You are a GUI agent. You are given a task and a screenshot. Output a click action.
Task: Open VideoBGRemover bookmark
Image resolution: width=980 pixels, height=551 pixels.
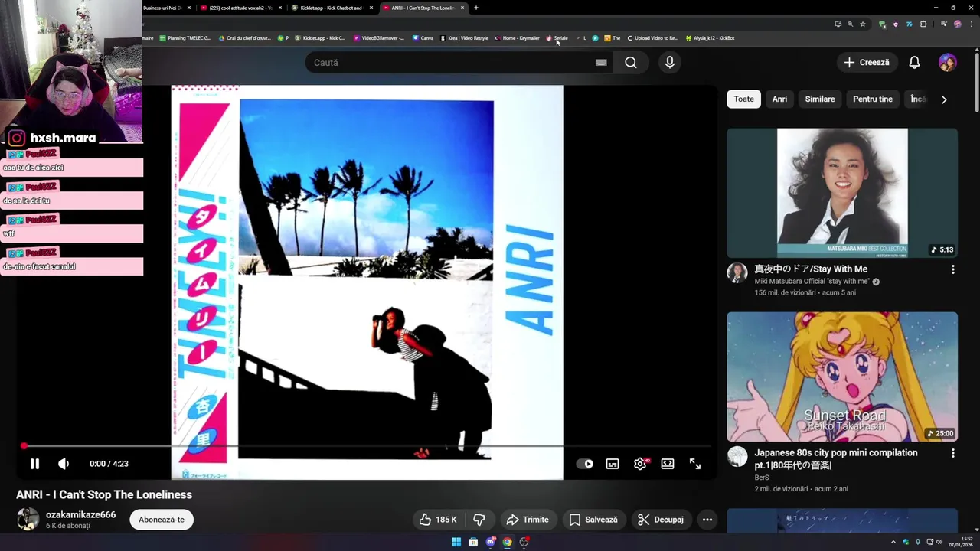pyautogui.click(x=379, y=38)
